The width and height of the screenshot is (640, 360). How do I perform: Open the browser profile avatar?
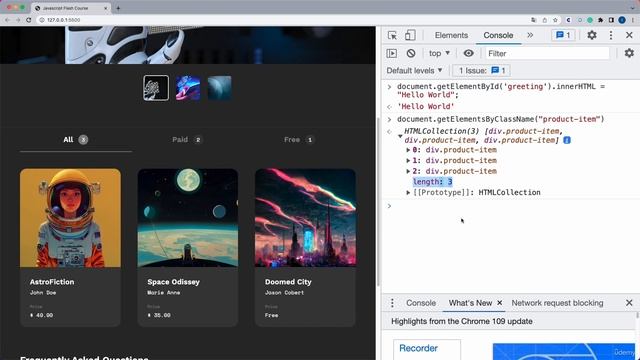(622, 20)
